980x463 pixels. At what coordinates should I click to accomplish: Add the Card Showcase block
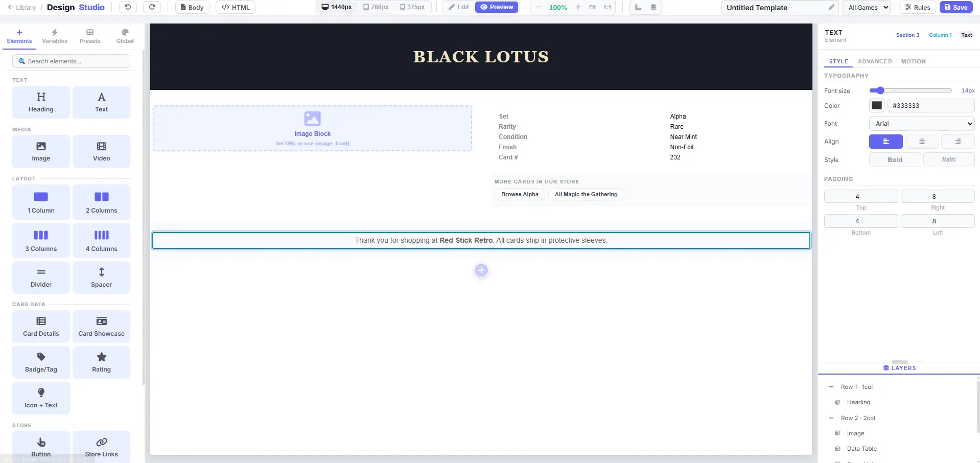(x=101, y=327)
